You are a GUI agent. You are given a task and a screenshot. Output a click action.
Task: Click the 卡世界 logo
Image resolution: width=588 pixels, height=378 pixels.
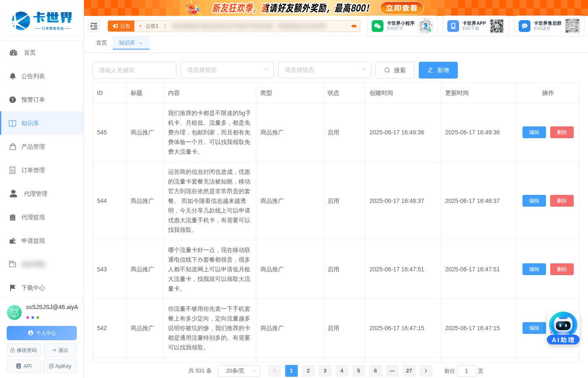coord(42,21)
